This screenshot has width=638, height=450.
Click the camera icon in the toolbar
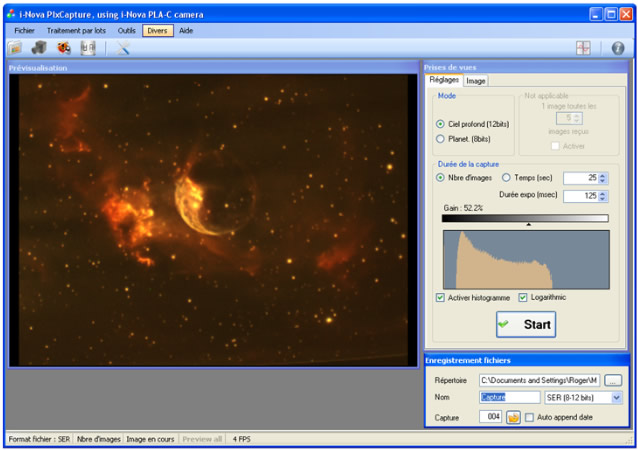tap(39, 47)
